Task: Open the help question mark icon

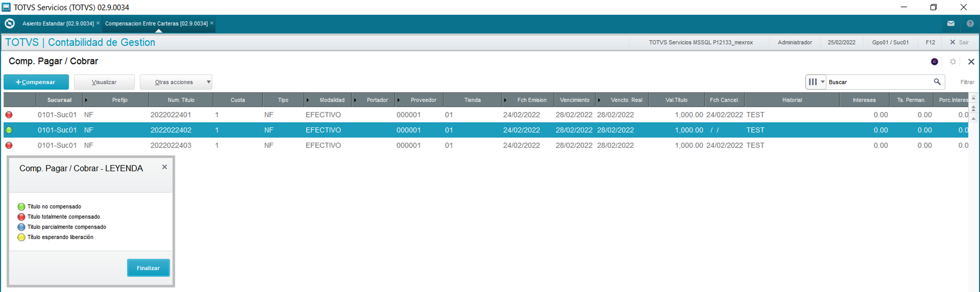Action: (x=970, y=23)
